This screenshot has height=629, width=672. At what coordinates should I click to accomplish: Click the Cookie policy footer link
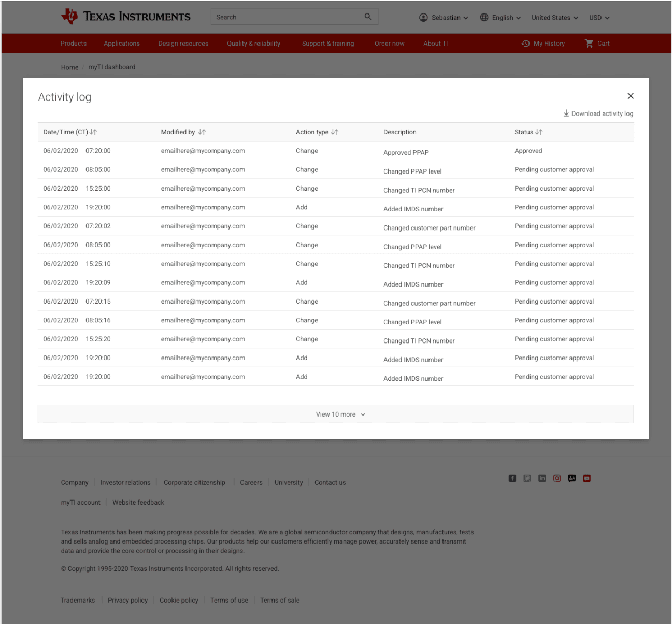click(x=179, y=600)
